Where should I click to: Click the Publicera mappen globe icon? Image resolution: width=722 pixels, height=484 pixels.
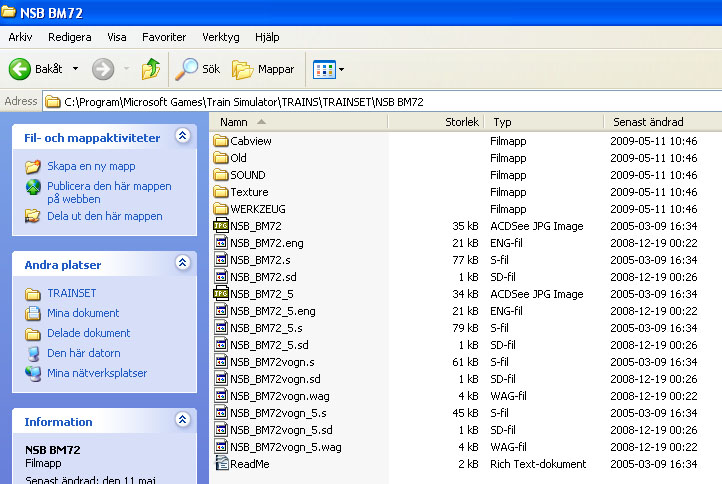[33, 187]
